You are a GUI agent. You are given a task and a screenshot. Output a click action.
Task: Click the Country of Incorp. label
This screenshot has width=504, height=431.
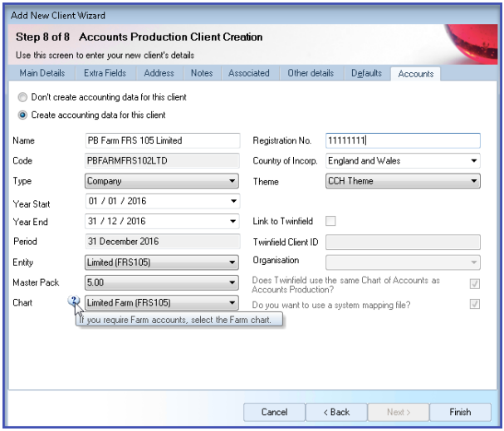click(x=285, y=161)
